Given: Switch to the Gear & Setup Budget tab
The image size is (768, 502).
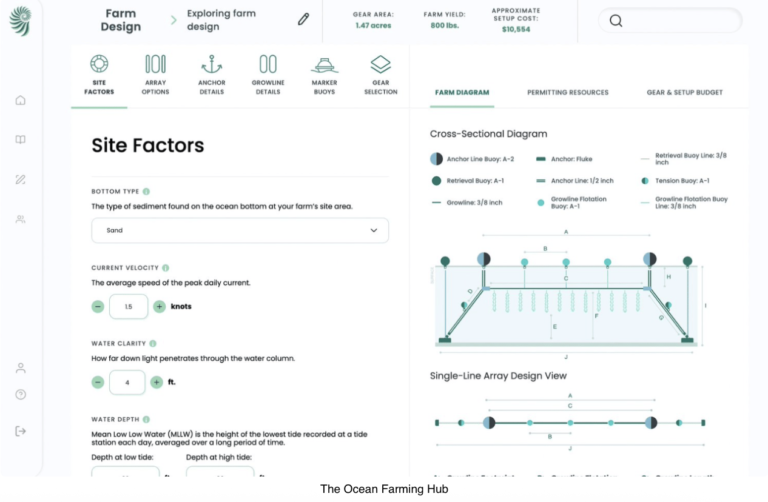Looking at the screenshot, I should point(684,93).
